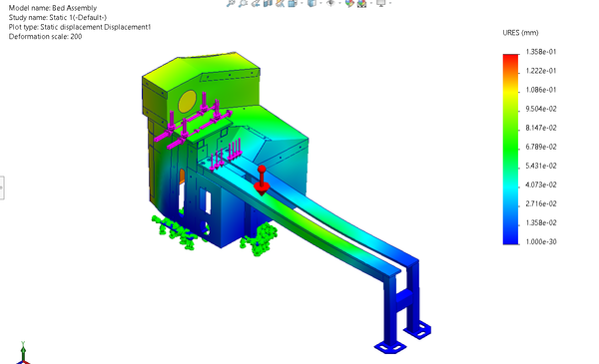Click the Edit Appearance color ball icon
This screenshot has width=599, height=364.
pyautogui.click(x=349, y=3)
